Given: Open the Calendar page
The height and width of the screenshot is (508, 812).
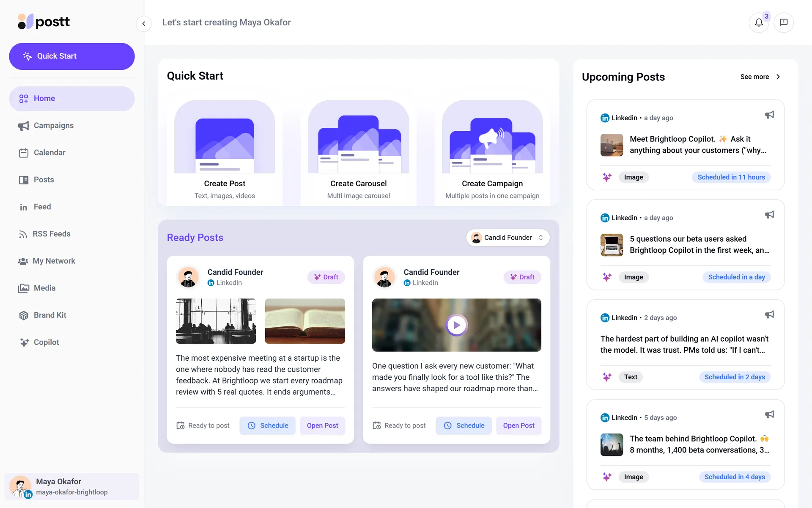Looking at the screenshot, I should coord(72,153).
